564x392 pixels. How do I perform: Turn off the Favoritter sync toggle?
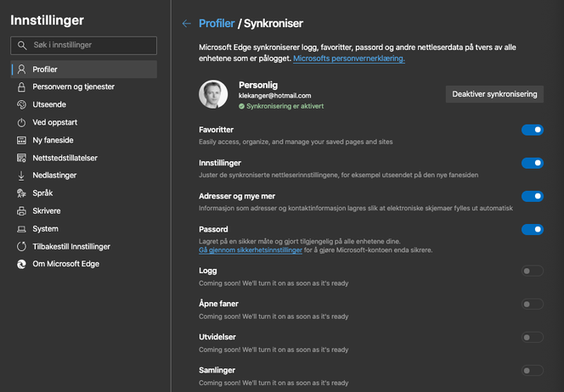533,130
